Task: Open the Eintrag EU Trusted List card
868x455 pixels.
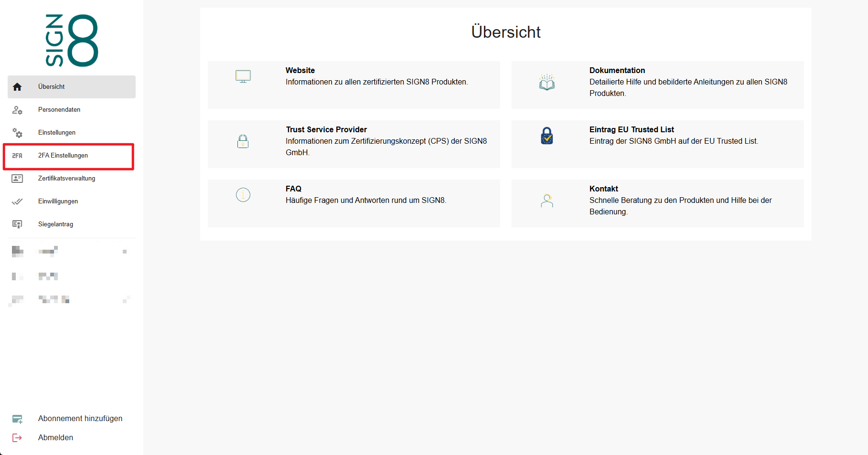Action: click(x=657, y=144)
